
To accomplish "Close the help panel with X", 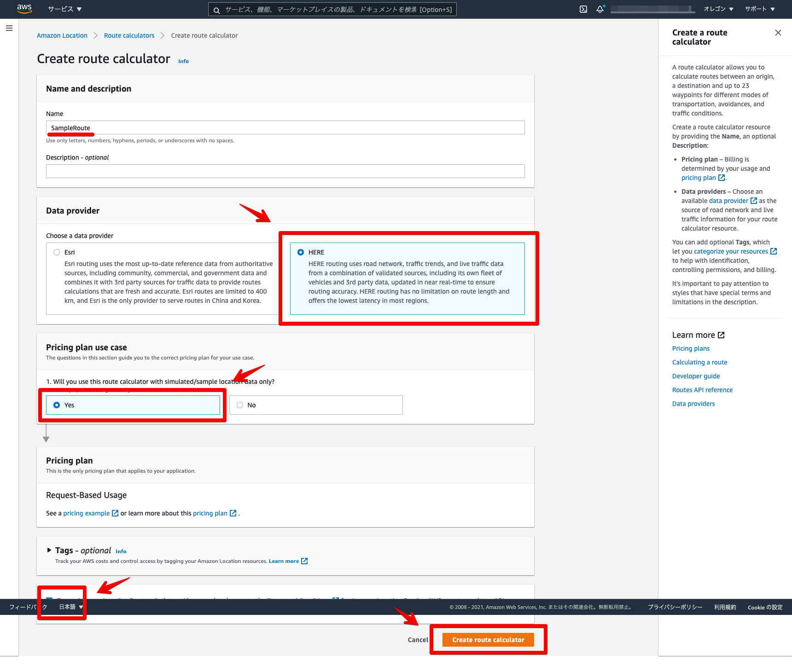I will [x=778, y=33].
